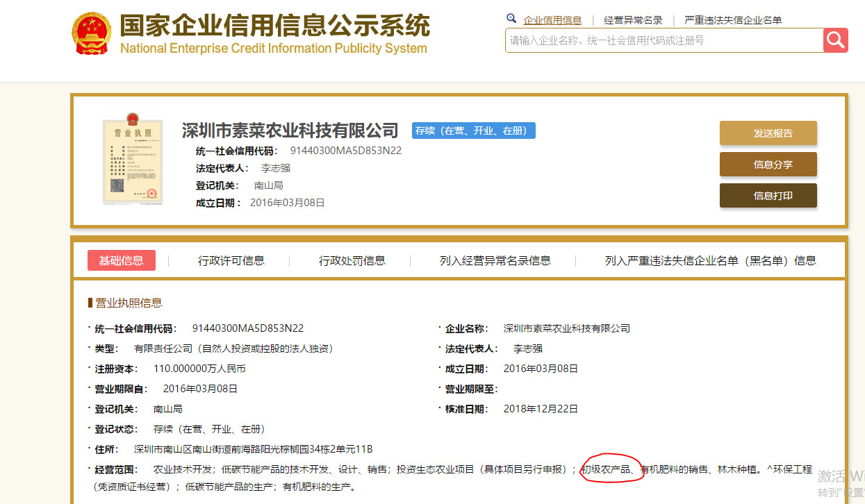This screenshot has height=504, width=865.
Task: Click the header legal representative name 李志强
Action: coord(275,168)
